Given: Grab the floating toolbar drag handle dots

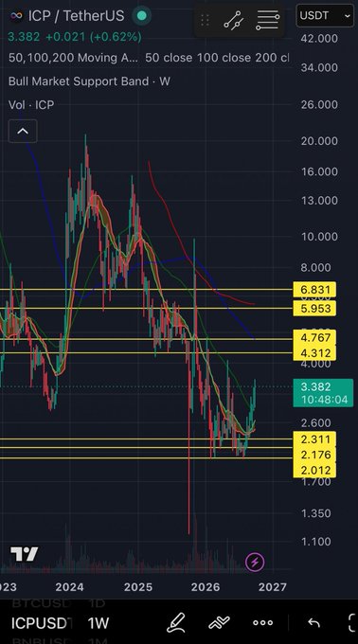Looking at the screenshot, I should pos(205,20).
